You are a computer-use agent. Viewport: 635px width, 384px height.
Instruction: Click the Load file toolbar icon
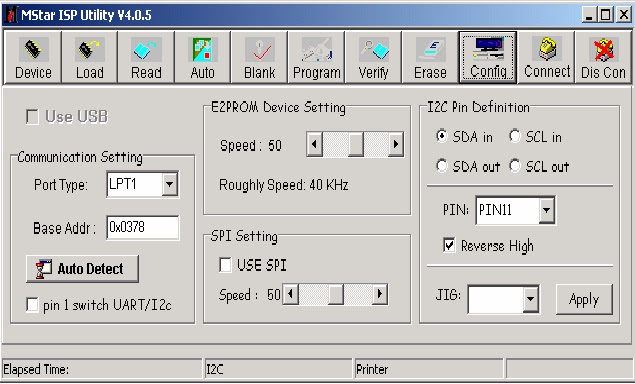[89, 57]
